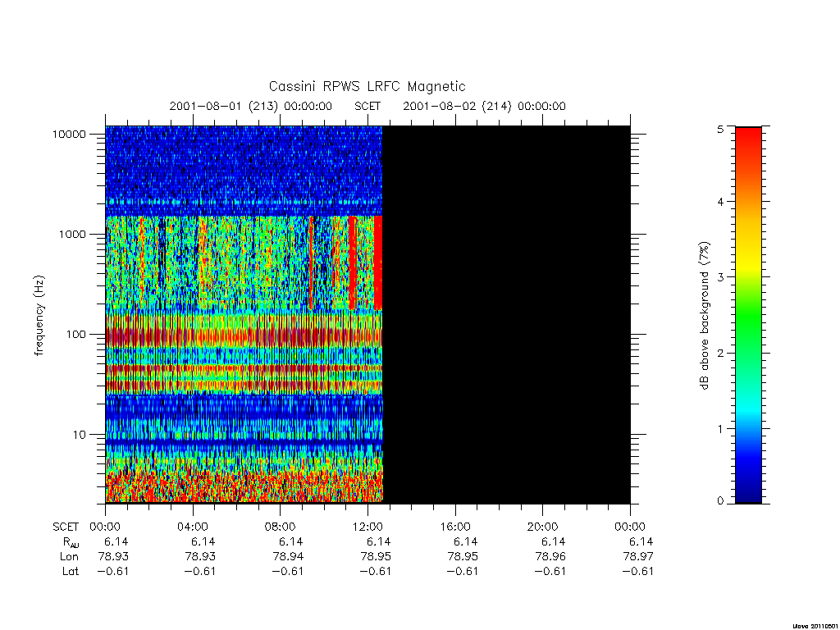The height and width of the screenshot is (630, 840).
Task: Click the wide red burst at the spectrogram's right edge
Action: [x=377, y=262]
